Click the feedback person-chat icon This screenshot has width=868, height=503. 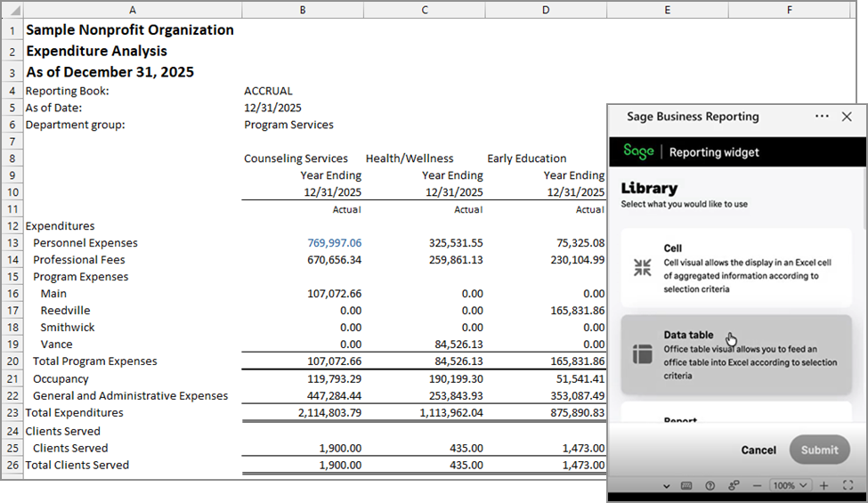click(734, 485)
